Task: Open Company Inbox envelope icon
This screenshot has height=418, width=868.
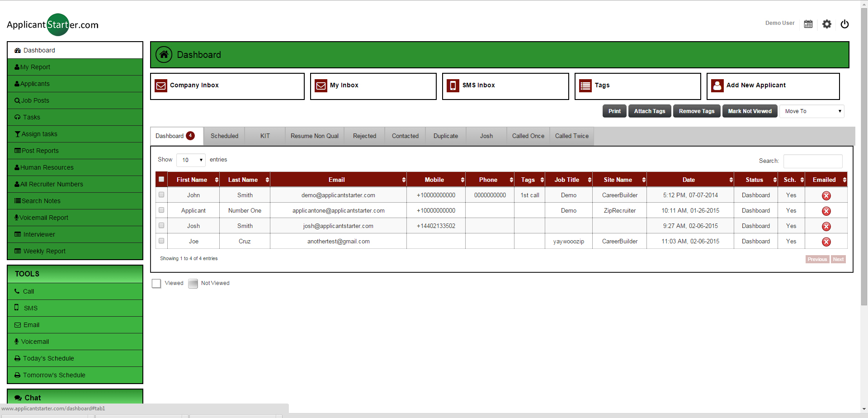Action: (x=161, y=85)
